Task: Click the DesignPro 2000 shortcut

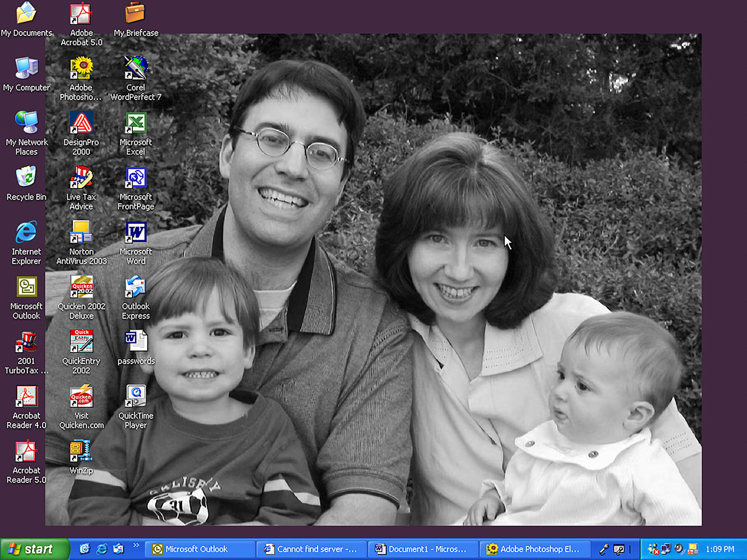Action: pos(81,123)
